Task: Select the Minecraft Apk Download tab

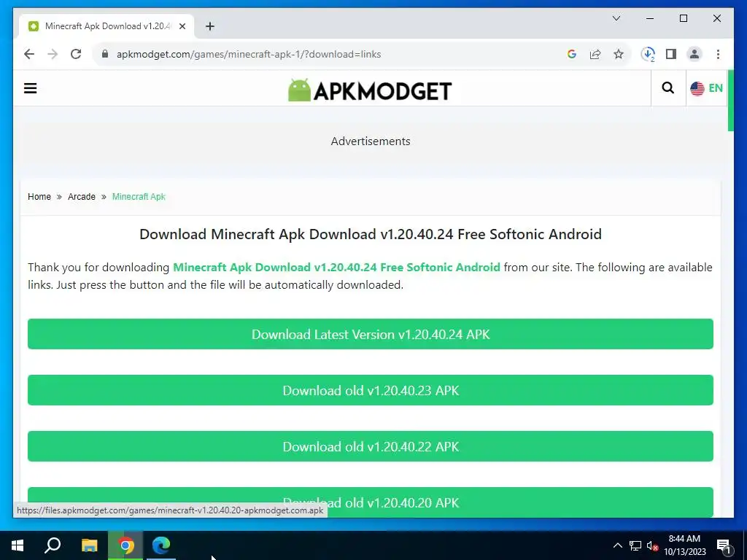Action: (x=107, y=26)
